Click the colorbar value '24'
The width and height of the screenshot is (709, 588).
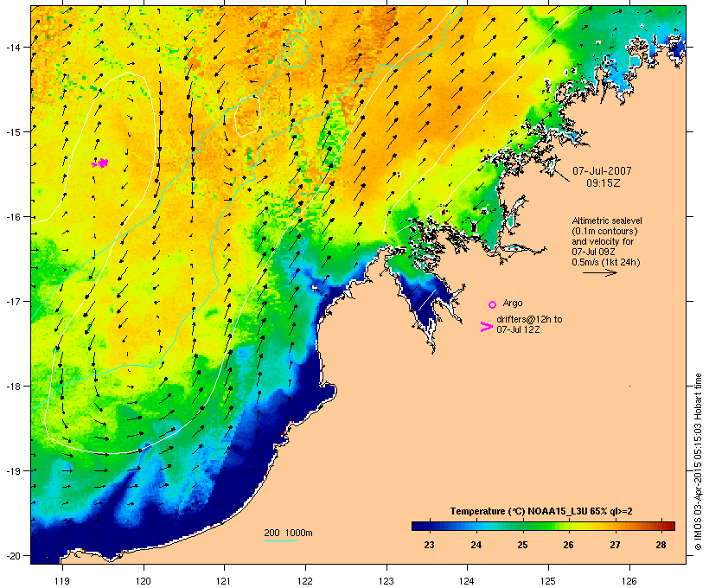[476, 545]
